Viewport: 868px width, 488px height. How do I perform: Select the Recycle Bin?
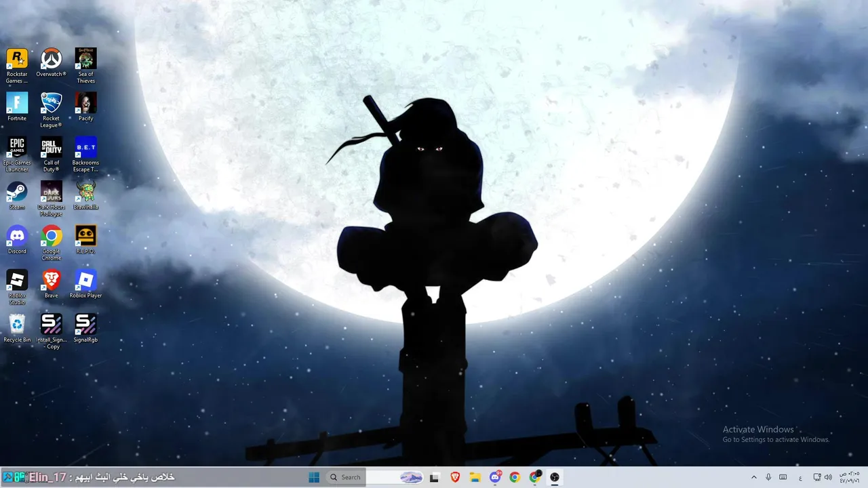tap(17, 328)
